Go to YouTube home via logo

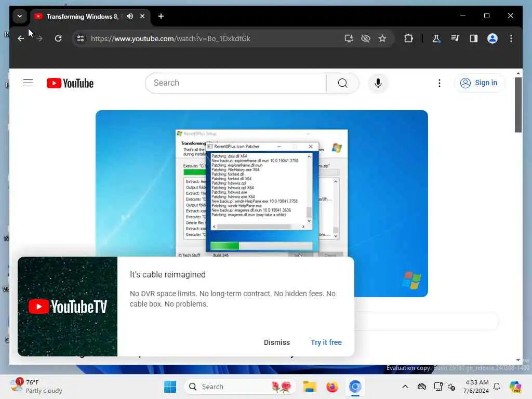click(x=70, y=83)
